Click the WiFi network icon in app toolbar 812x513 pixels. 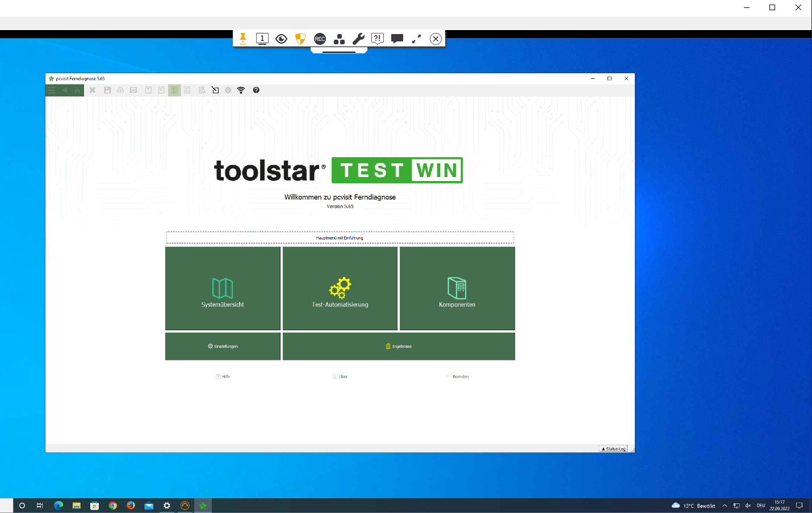[241, 90]
